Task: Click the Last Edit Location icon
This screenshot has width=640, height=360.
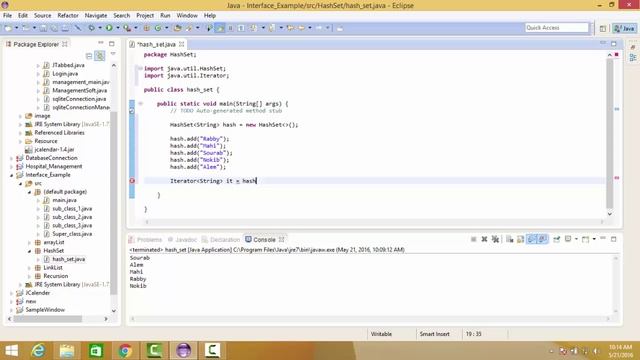Action: pyautogui.click(x=290, y=28)
